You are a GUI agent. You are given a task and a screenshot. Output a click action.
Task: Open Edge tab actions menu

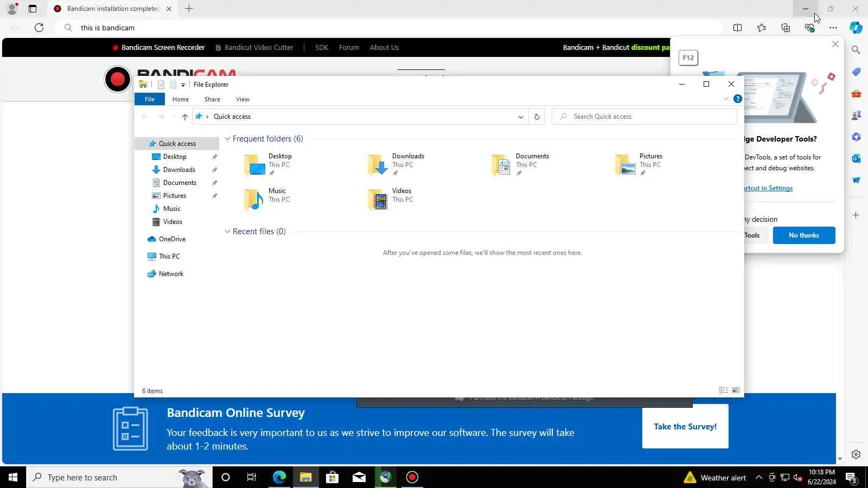click(33, 9)
